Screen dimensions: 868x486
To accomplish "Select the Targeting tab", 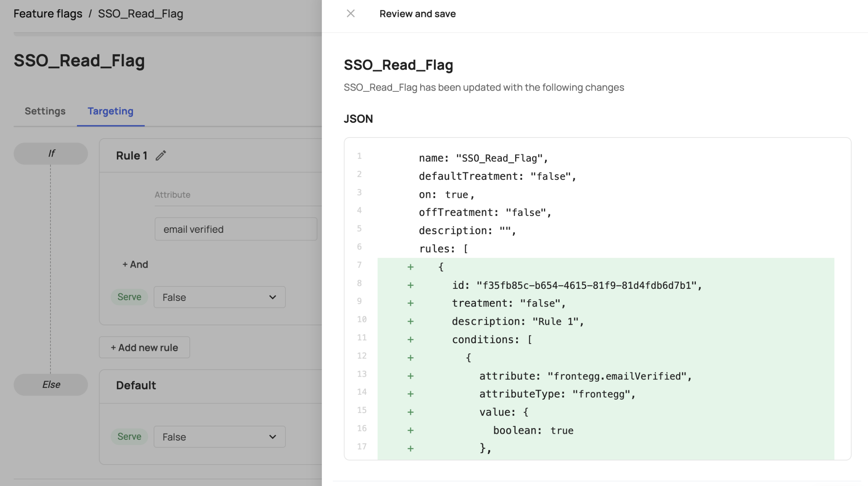I will click(x=110, y=111).
